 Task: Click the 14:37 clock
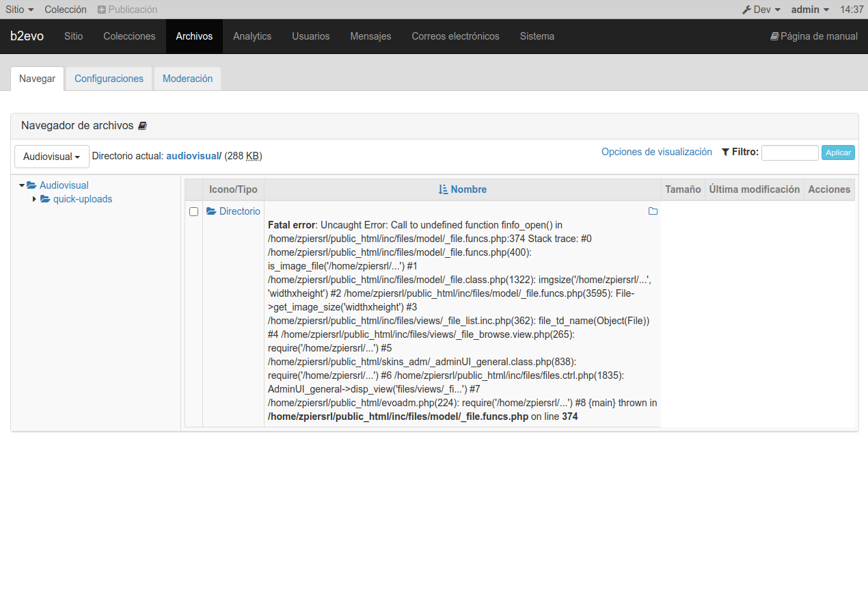click(x=852, y=10)
